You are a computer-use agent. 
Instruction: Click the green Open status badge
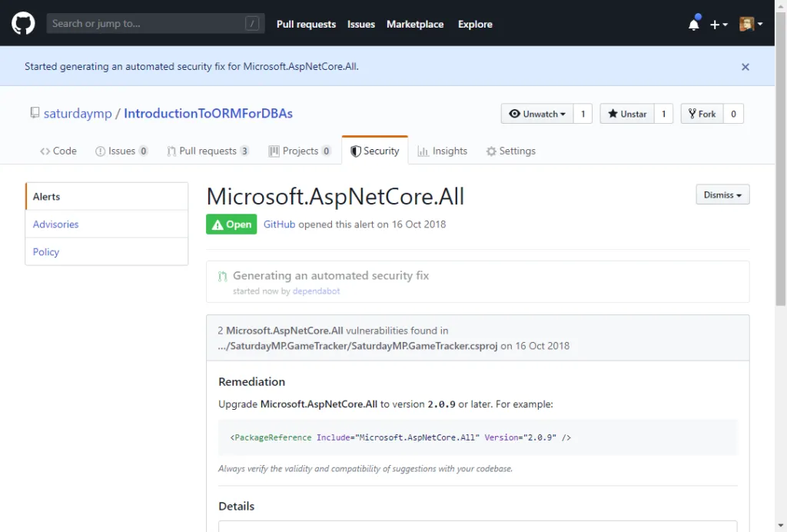click(231, 224)
